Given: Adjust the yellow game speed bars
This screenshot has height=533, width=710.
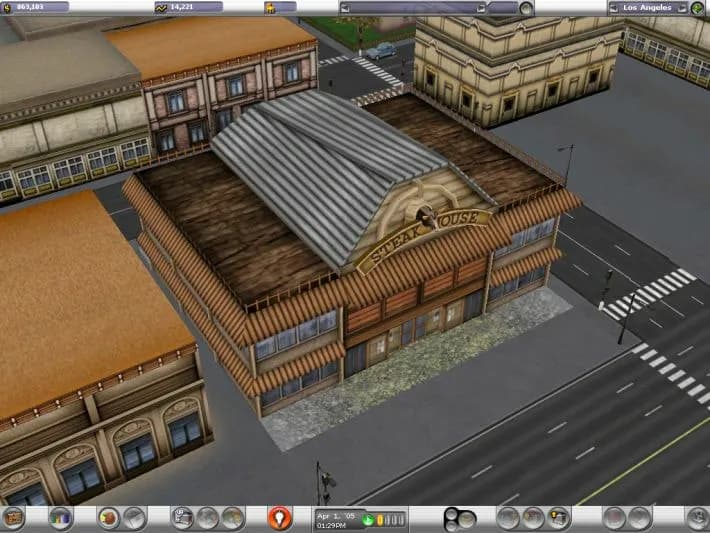Looking at the screenshot, I should pyautogui.click(x=391, y=519).
